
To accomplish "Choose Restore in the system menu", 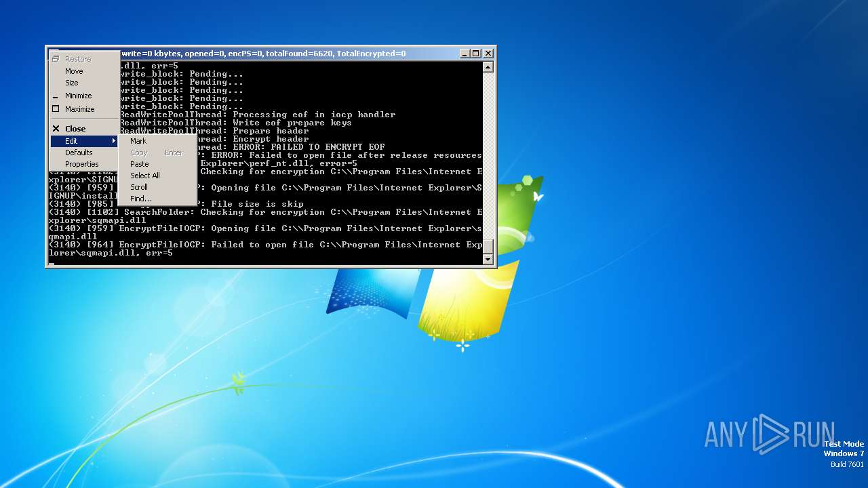I will pos(84,59).
